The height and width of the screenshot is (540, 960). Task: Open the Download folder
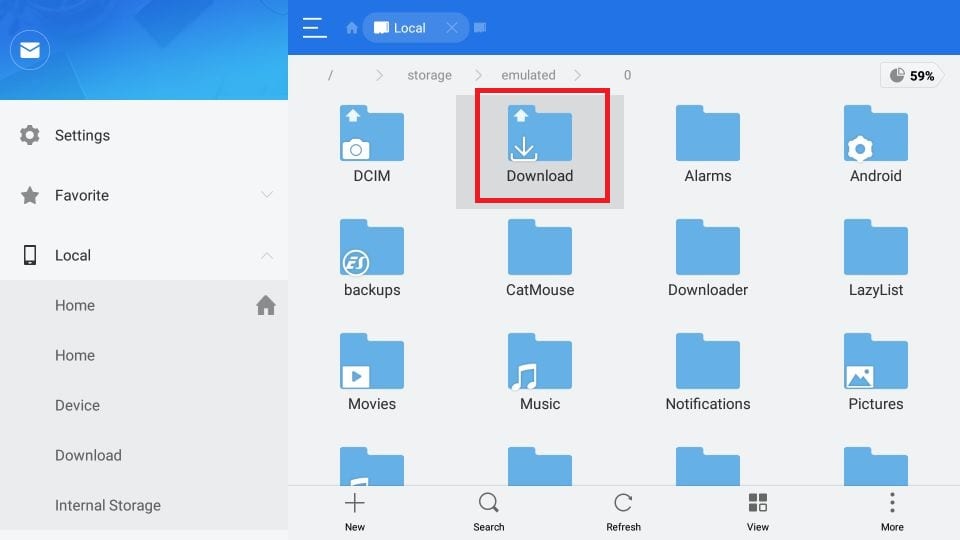click(x=539, y=144)
